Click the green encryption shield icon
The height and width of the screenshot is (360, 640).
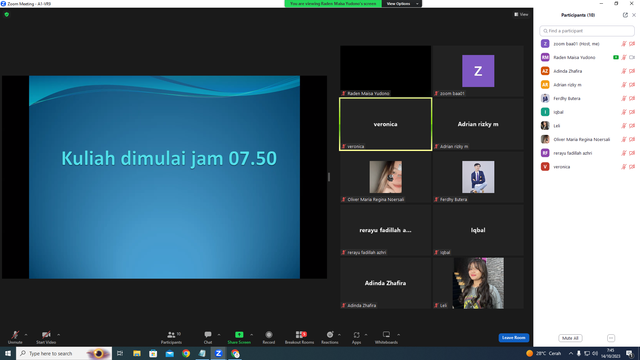pyautogui.click(x=7, y=14)
